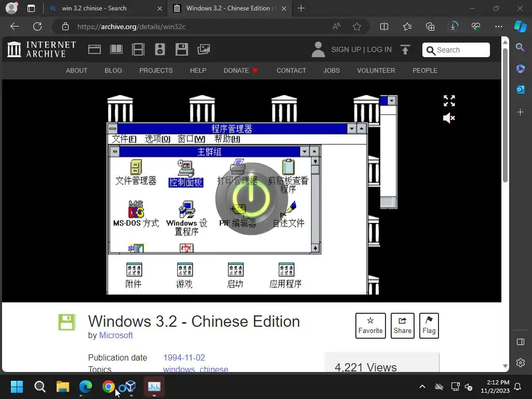532x399 pixels.
Task: Open the PEOPLE nav link
Action: pyautogui.click(x=425, y=71)
